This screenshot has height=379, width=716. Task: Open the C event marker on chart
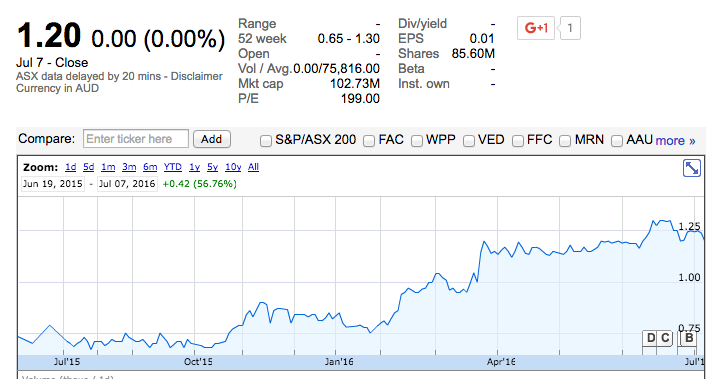665,338
